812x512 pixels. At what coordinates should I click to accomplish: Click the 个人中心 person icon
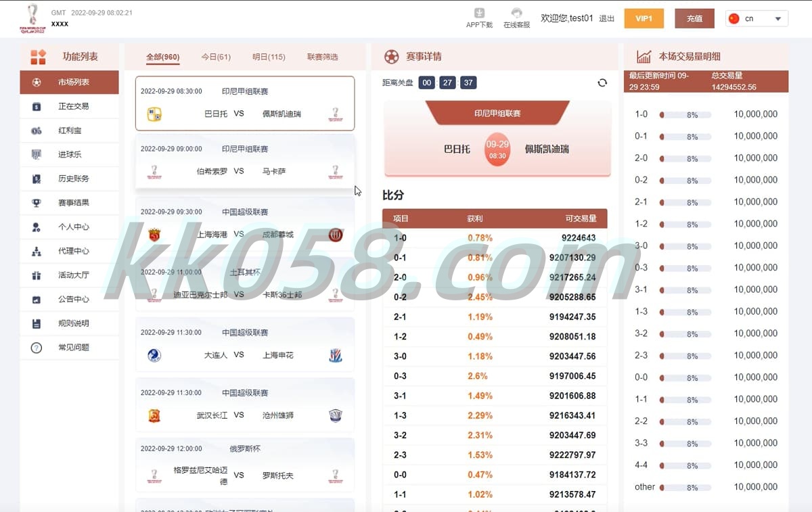(37, 227)
